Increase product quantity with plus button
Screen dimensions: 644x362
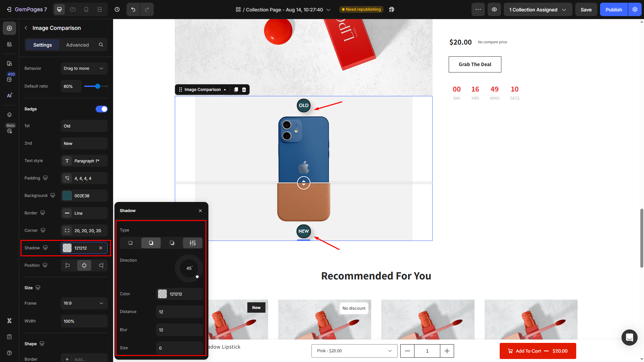click(447, 351)
